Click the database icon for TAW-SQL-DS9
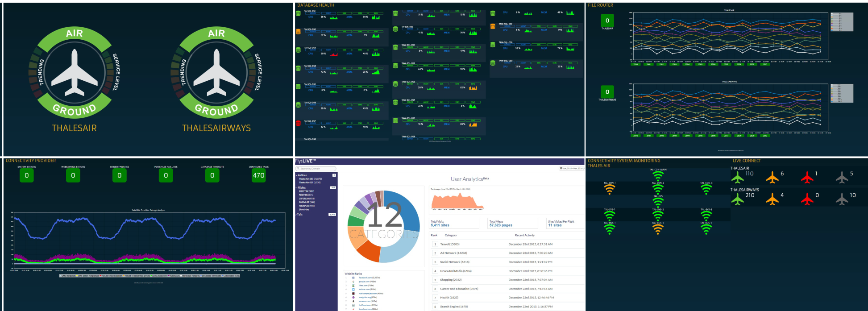This screenshot has width=868, height=311. point(493,63)
